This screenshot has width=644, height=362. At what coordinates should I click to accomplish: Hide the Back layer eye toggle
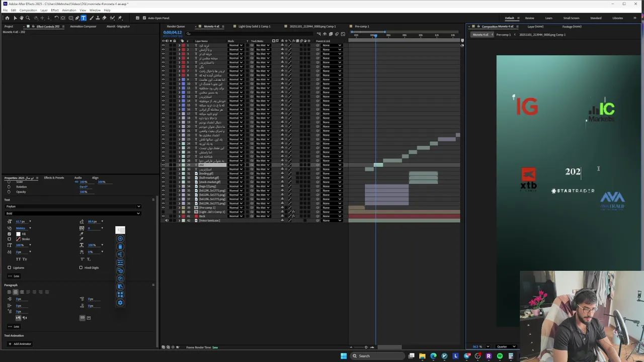coord(163,216)
